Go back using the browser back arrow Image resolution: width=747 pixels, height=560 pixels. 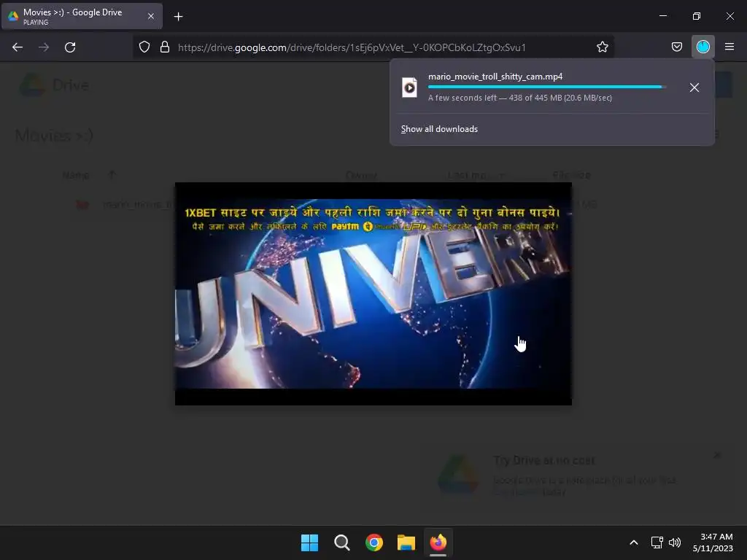(x=18, y=47)
